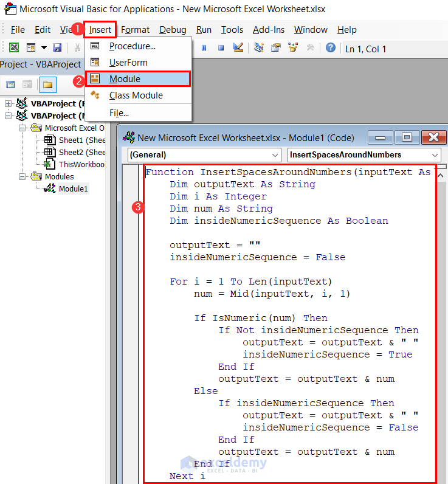The image size is (448, 484).
Task: Click the "Dim insideNumericSequence As Boolean" line
Action: click(x=278, y=221)
